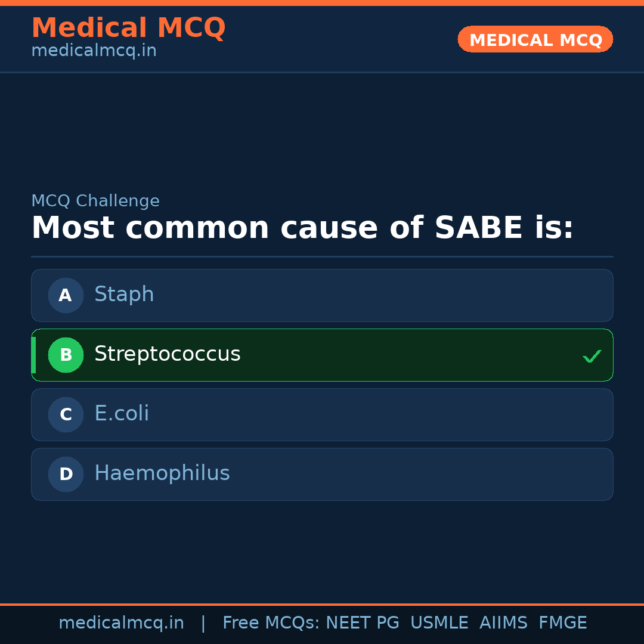
Task: Click the FMGE footer label
Action: point(562,623)
